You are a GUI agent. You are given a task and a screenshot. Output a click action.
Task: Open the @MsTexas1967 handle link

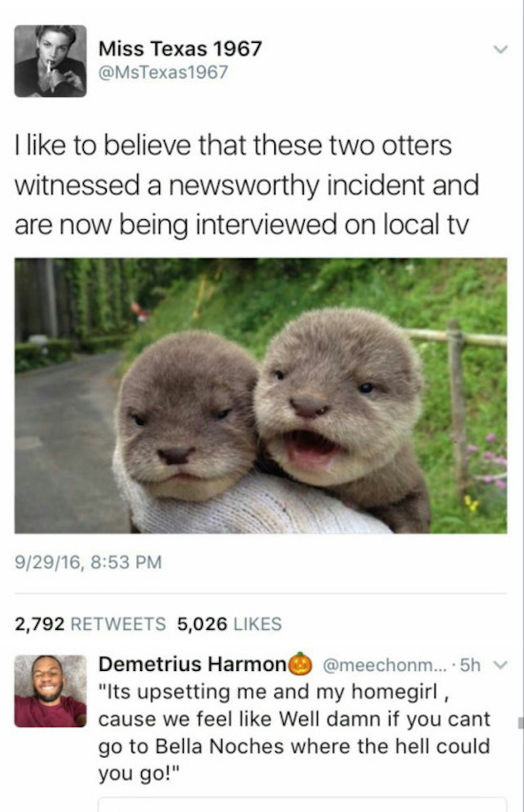163,72
